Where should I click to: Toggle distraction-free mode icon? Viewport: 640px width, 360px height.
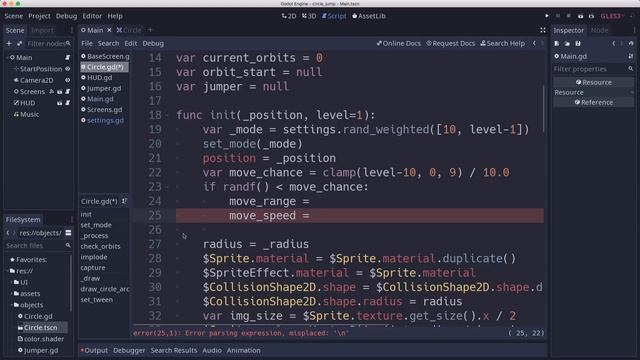[x=542, y=30]
